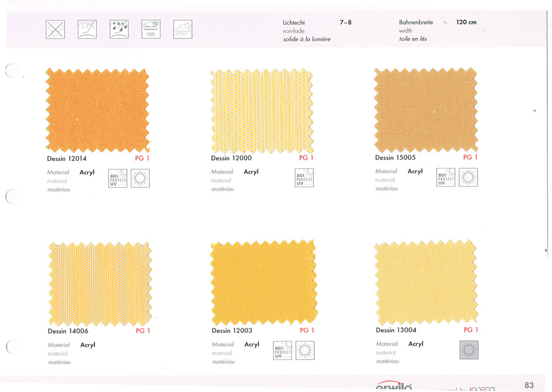Screen dimensions: 552x392
Task: Click the width value 120 cm
Action: point(466,22)
